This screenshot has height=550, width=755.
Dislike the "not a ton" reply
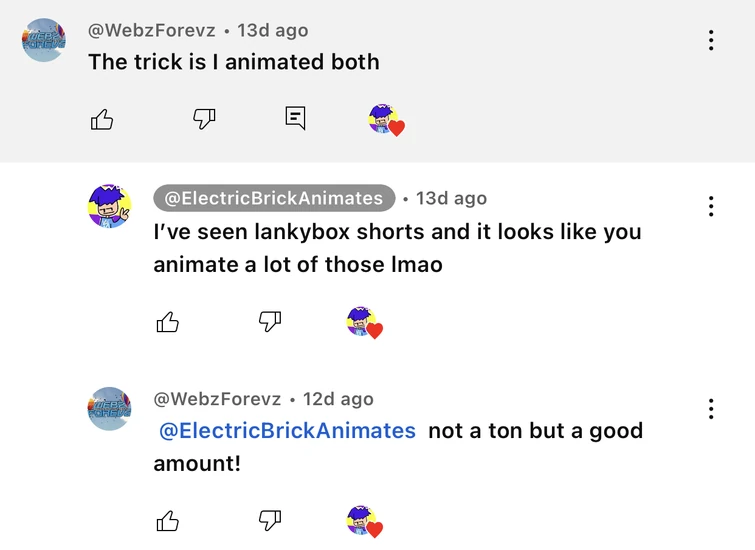(x=270, y=520)
